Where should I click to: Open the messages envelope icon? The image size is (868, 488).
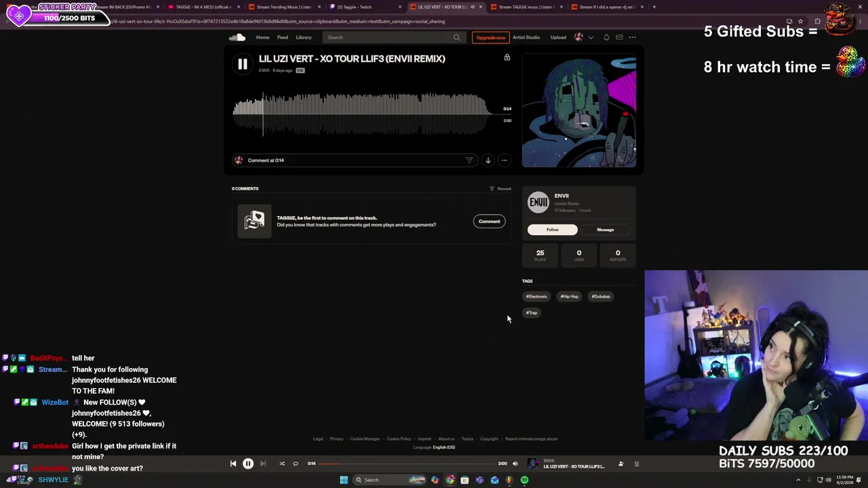click(x=619, y=37)
